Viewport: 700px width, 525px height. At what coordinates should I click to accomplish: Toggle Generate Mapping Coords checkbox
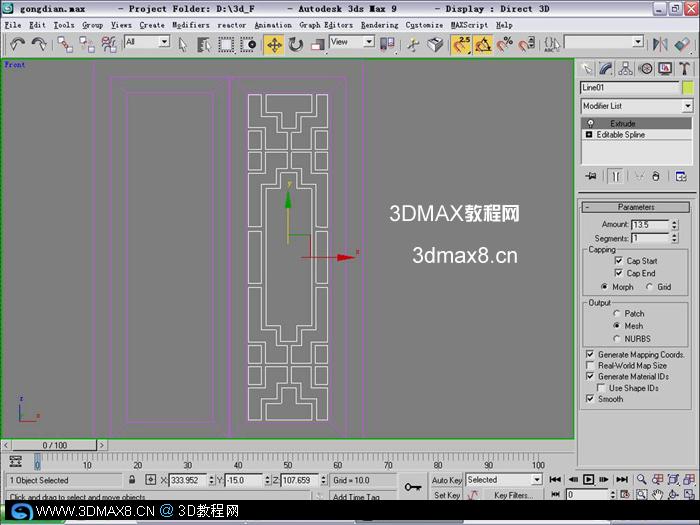(590, 354)
